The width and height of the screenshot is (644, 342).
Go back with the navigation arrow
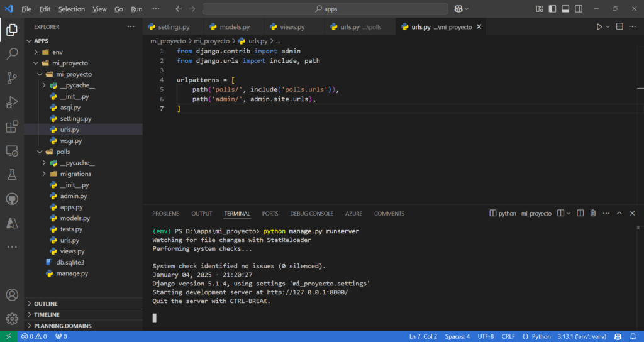click(179, 9)
